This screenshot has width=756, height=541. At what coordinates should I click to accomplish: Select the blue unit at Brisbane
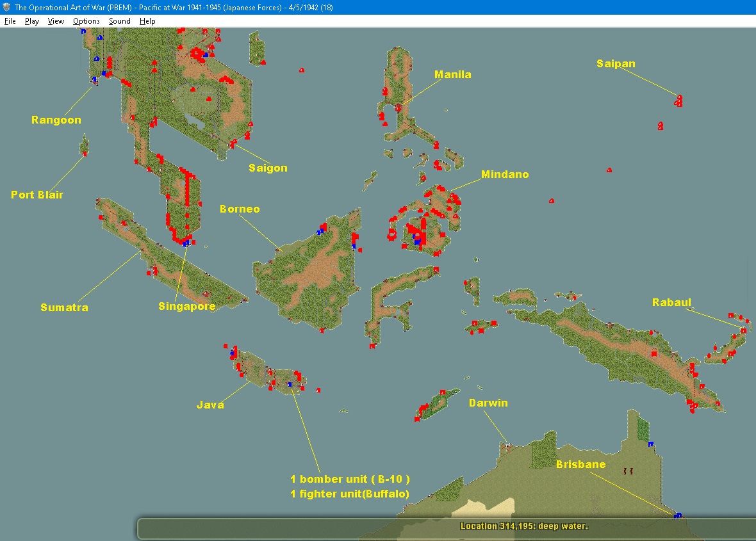678,515
